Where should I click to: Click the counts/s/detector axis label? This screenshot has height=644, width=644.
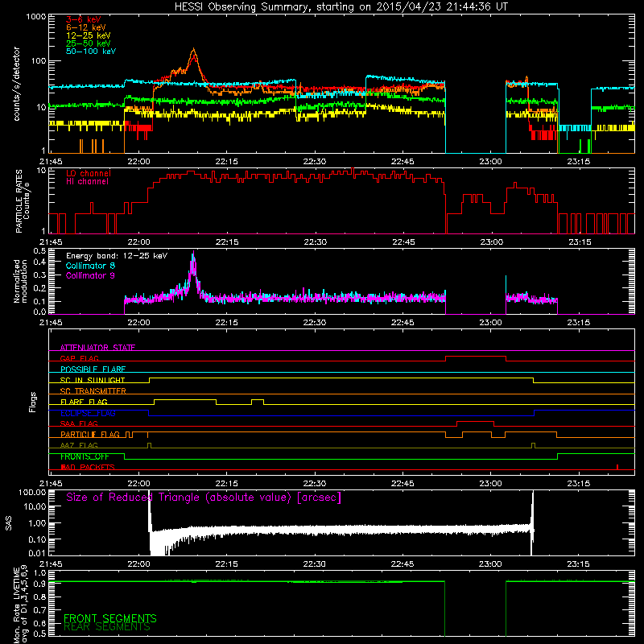(x=17, y=84)
